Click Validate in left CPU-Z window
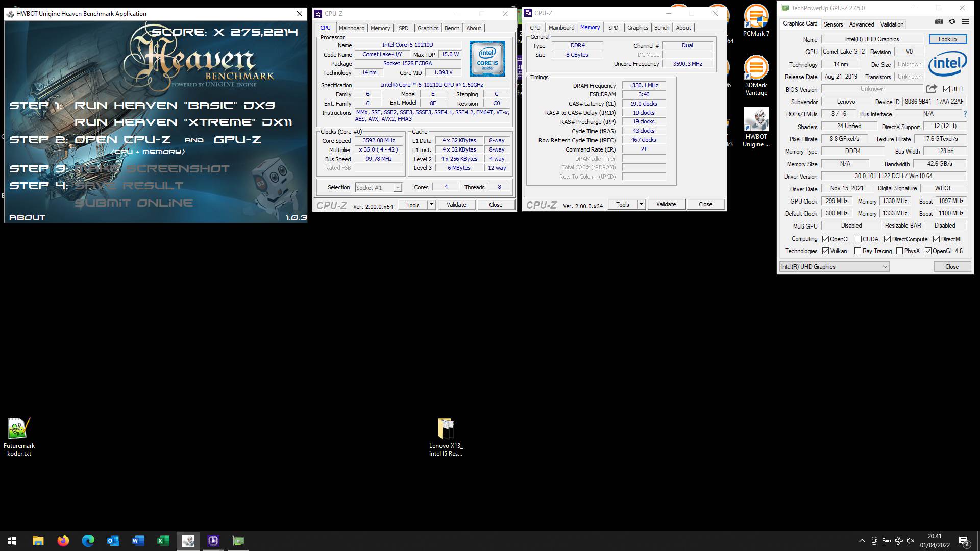Image resolution: width=980 pixels, height=551 pixels. (456, 205)
